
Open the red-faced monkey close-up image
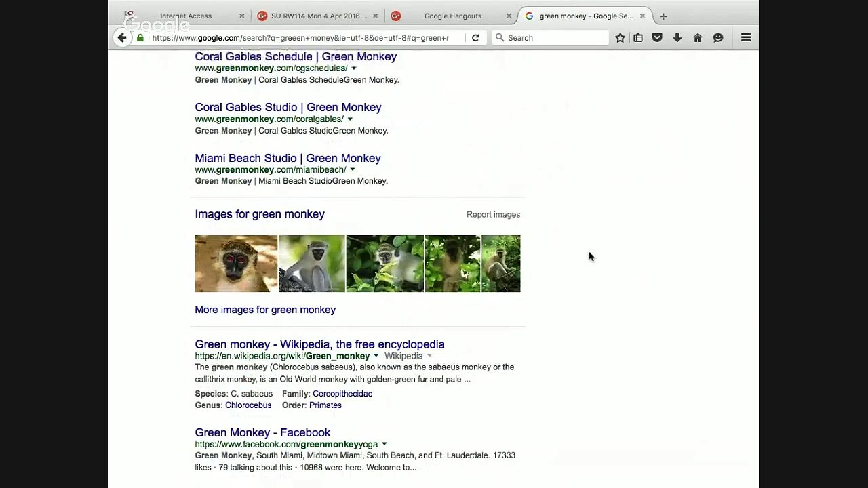(236, 264)
